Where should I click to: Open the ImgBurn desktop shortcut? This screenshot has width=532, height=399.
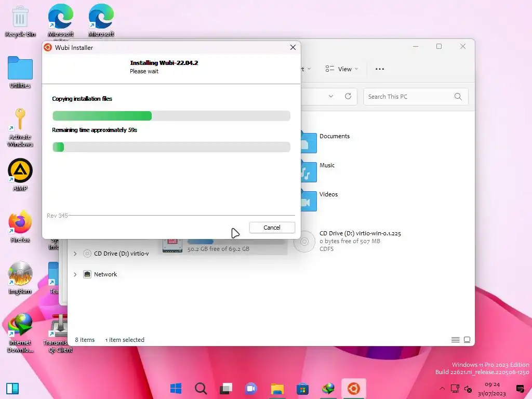(20, 278)
